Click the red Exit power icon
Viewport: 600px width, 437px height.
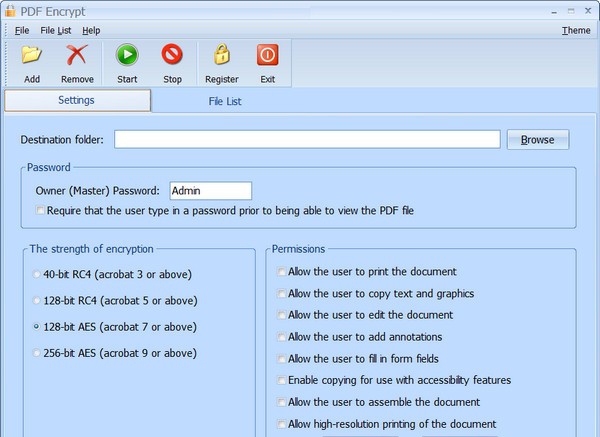267,55
